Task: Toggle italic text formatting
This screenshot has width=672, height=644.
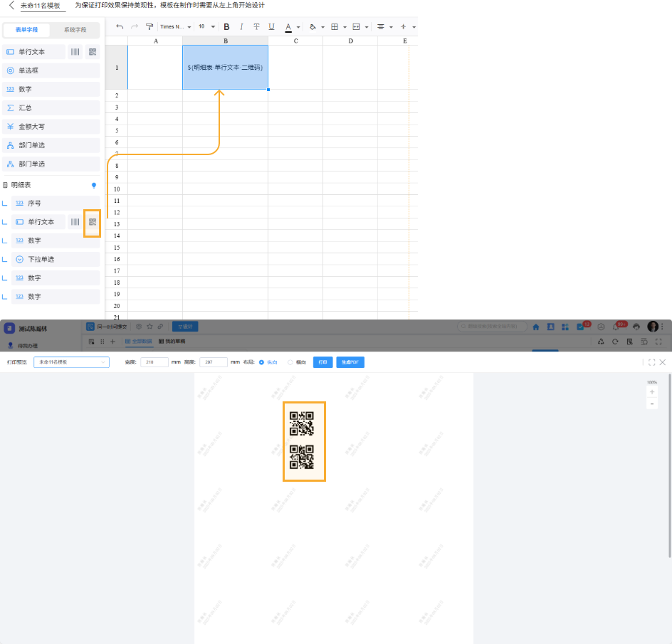Action: (241, 27)
